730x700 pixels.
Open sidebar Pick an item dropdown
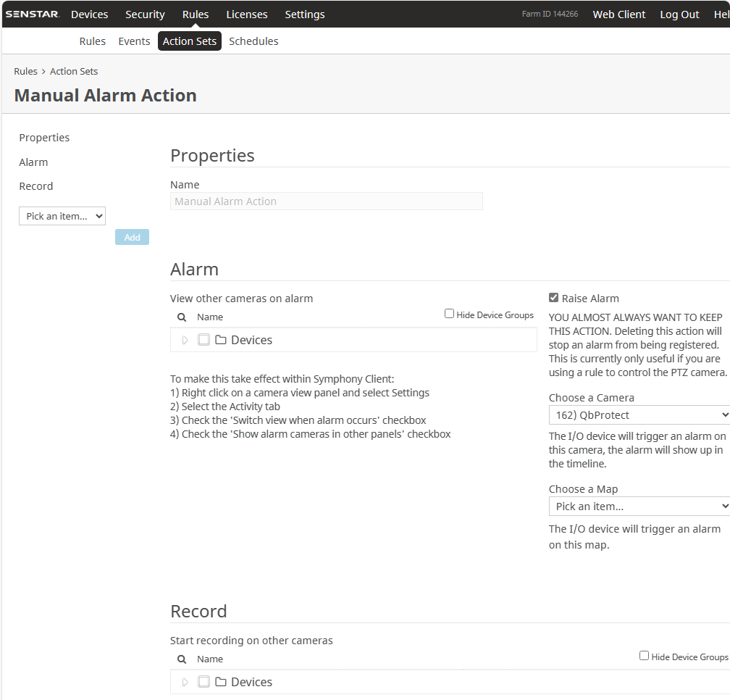[x=62, y=216]
